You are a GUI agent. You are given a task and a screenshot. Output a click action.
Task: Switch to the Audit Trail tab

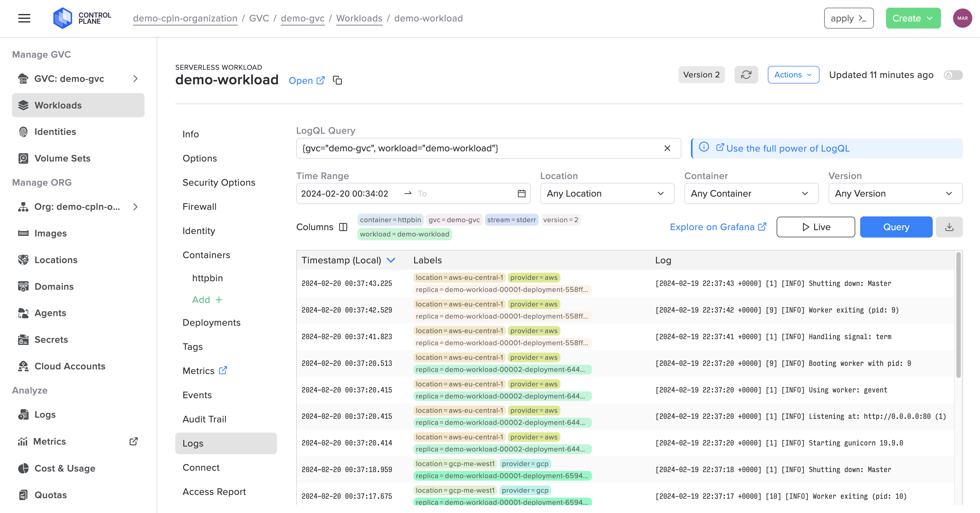point(204,419)
